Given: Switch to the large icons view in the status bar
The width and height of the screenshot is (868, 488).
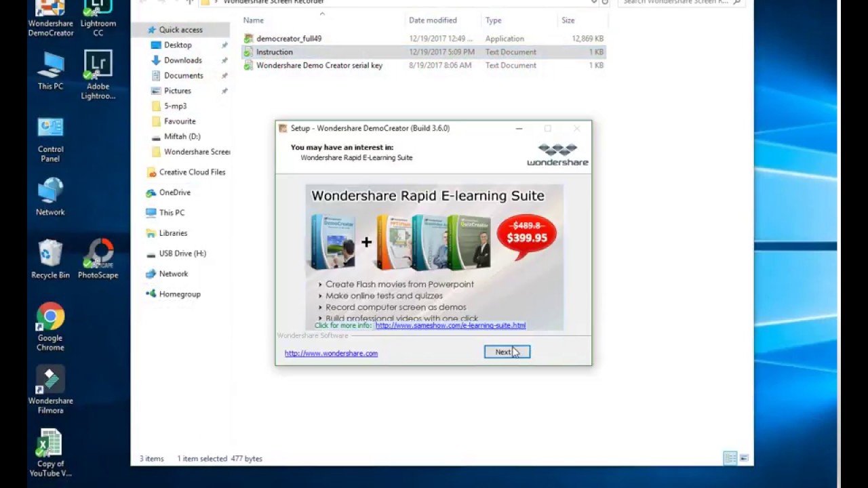Looking at the screenshot, I should (744, 458).
